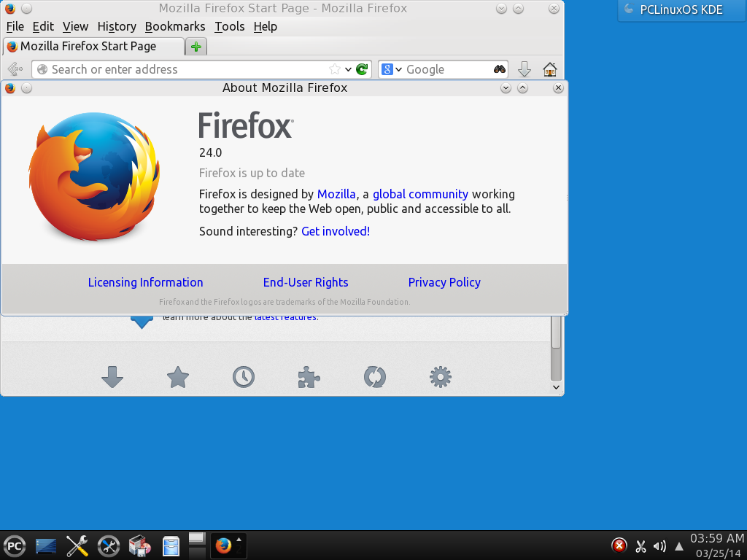Click the pin-on-all-desktops button in About dialog titlebar
Image resolution: width=747 pixels, height=560 pixels.
pyautogui.click(x=27, y=88)
